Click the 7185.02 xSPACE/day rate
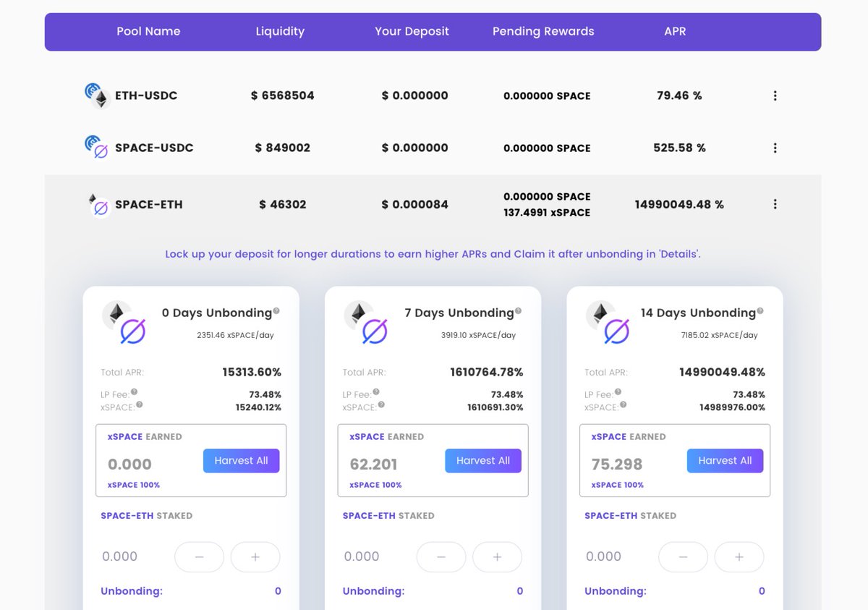 pos(719,336)
